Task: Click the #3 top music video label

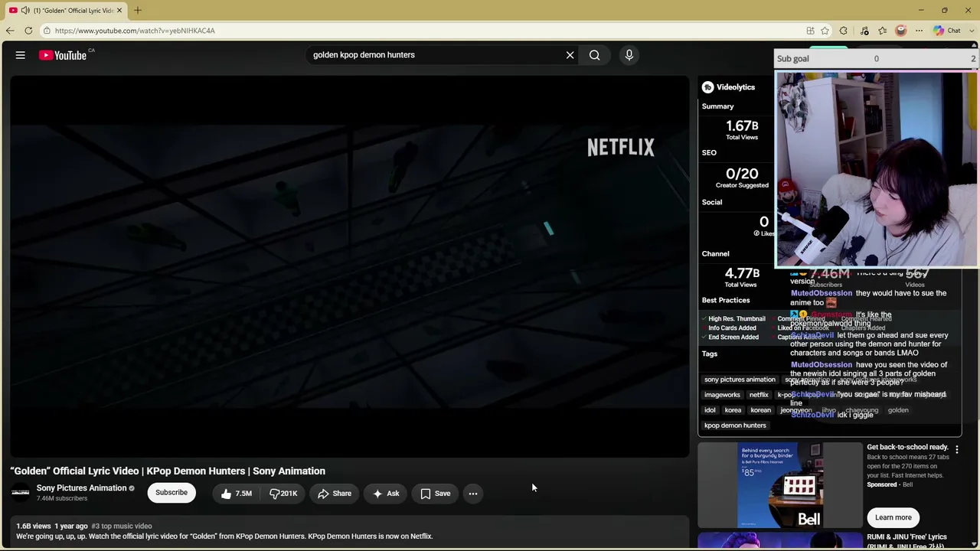Action: pyautogui.click(x=122, y=527)
